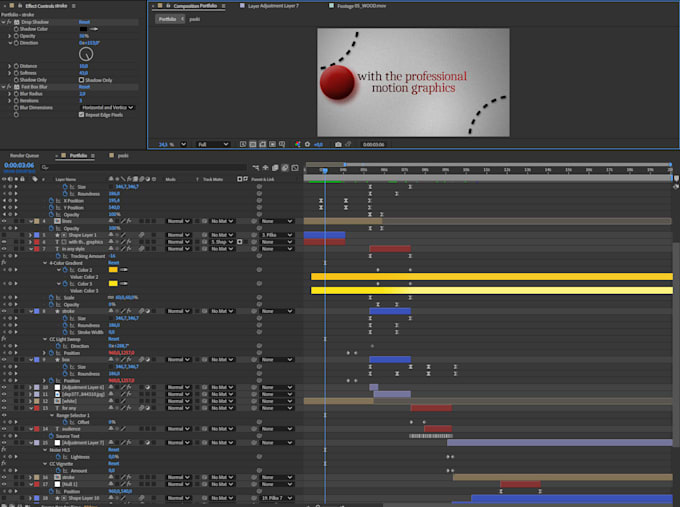
Task: Click the Shadow Color stopwatch icon
Action: [16, 29]
